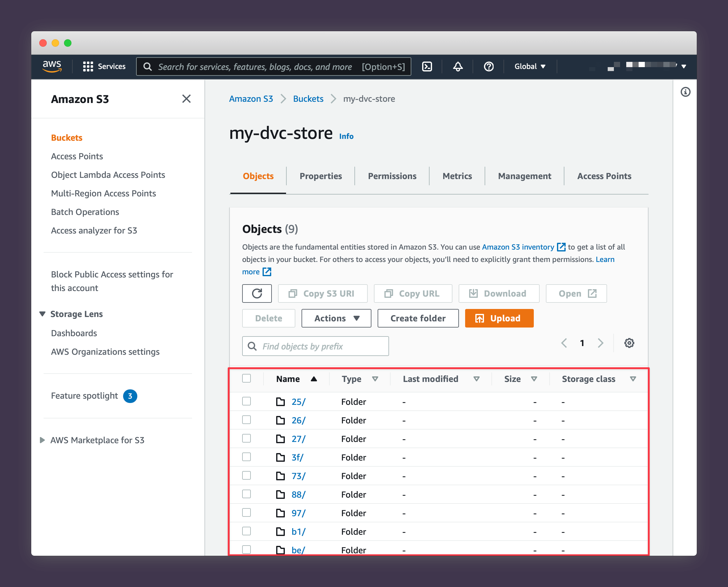Click the 25/ folder icon

point(280,402)
